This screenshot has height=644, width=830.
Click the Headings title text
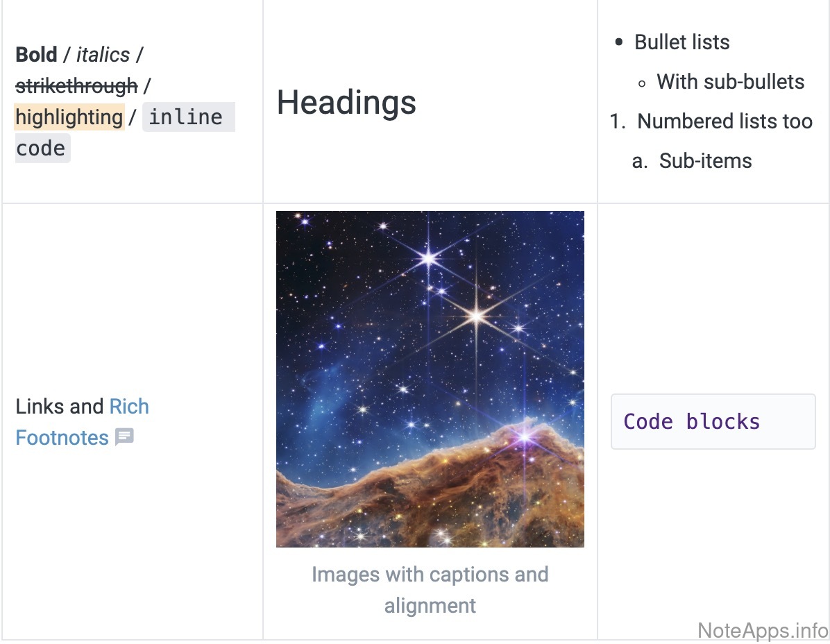(346, 102)
